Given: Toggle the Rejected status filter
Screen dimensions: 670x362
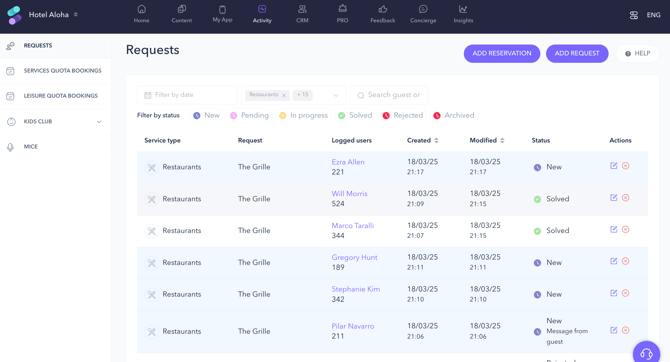Looking at the screenshot, I should [403, 115].
